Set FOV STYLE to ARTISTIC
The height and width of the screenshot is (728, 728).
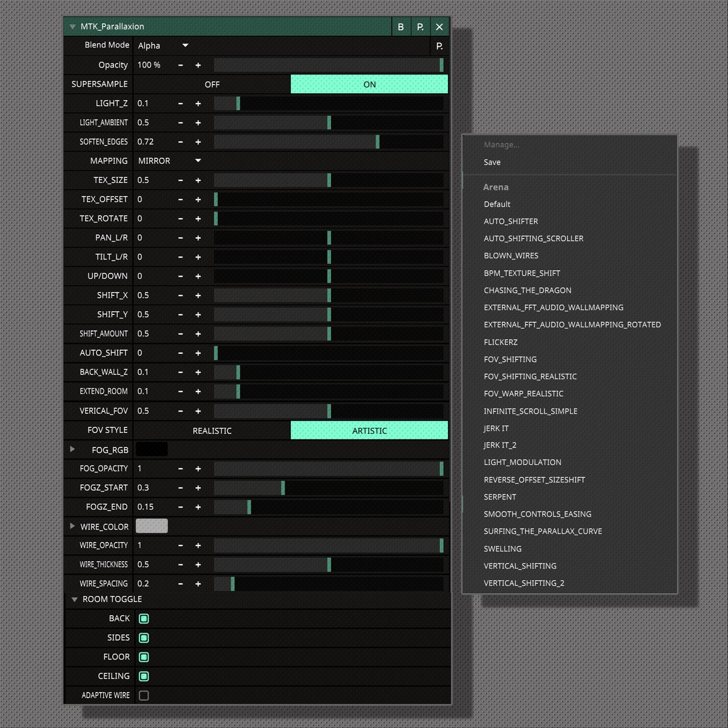[x=369, y=430]
